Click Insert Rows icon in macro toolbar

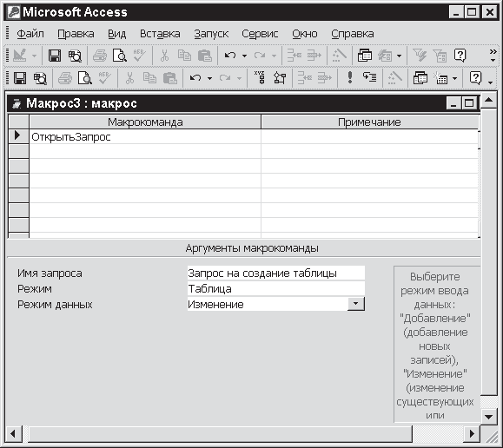[x=304, y=77]
